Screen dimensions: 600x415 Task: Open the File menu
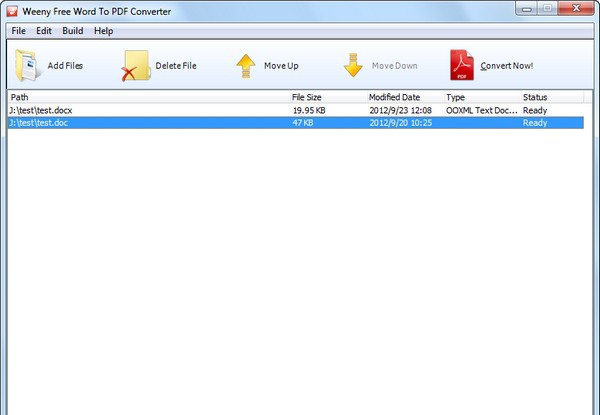coord(18,31)
